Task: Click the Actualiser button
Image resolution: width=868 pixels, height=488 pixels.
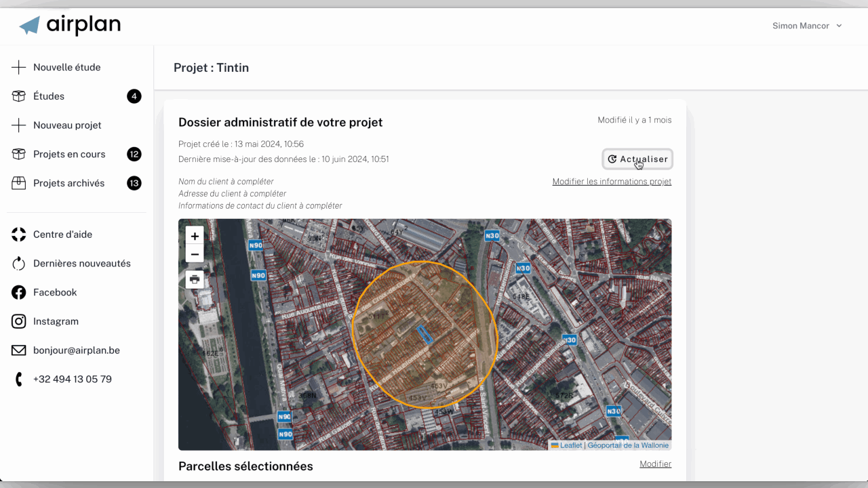Action: [x=637, y=159]
